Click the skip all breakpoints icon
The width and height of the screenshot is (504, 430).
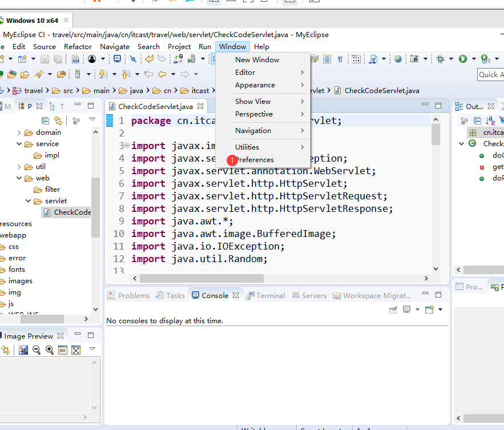pyautogui.click(x=133, y=59)
